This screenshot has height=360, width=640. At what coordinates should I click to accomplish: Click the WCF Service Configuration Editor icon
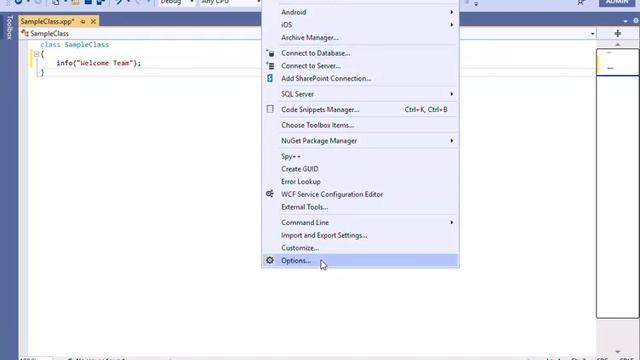(x=270, y=194)
